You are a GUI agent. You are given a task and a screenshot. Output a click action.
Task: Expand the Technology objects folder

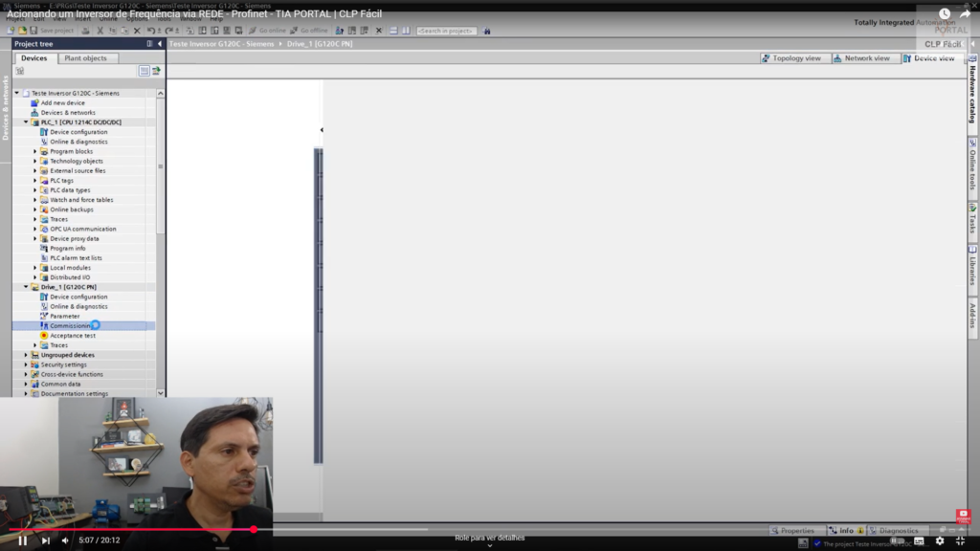(x=35, y=161)
